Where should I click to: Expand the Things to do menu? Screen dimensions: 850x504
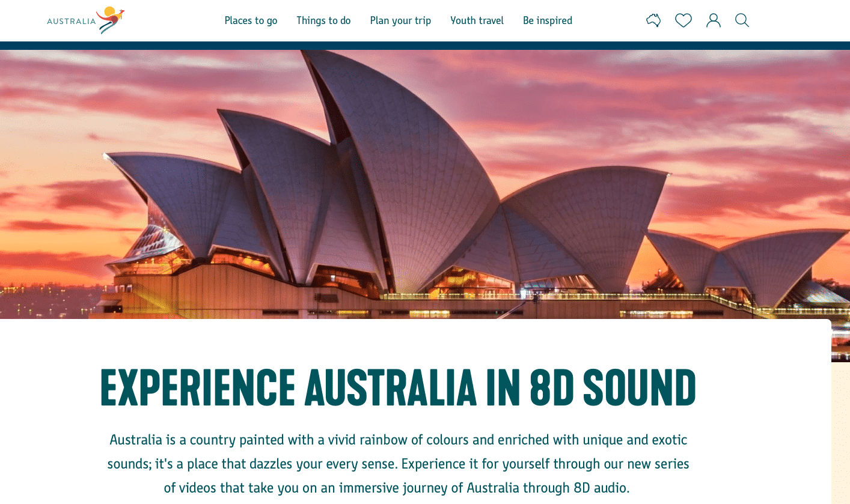[323, 20]
